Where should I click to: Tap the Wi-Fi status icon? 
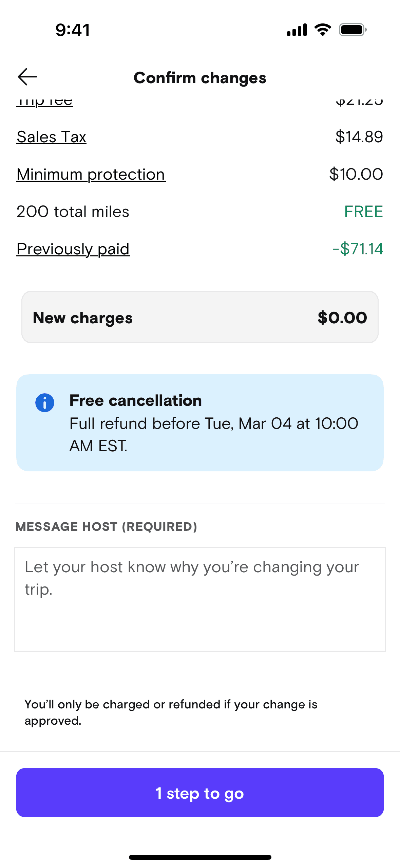[323, 30]
